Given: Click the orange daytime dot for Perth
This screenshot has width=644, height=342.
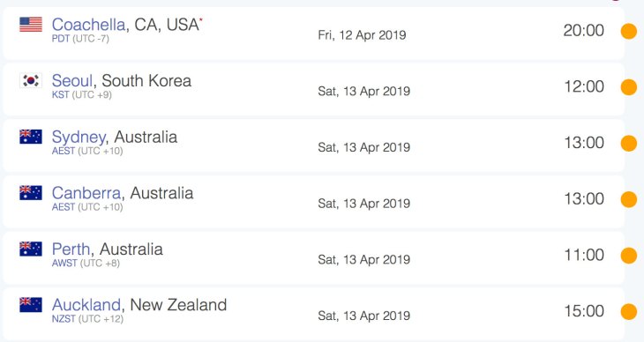Looking at the screenshot, I should click(x=629, y=256).
